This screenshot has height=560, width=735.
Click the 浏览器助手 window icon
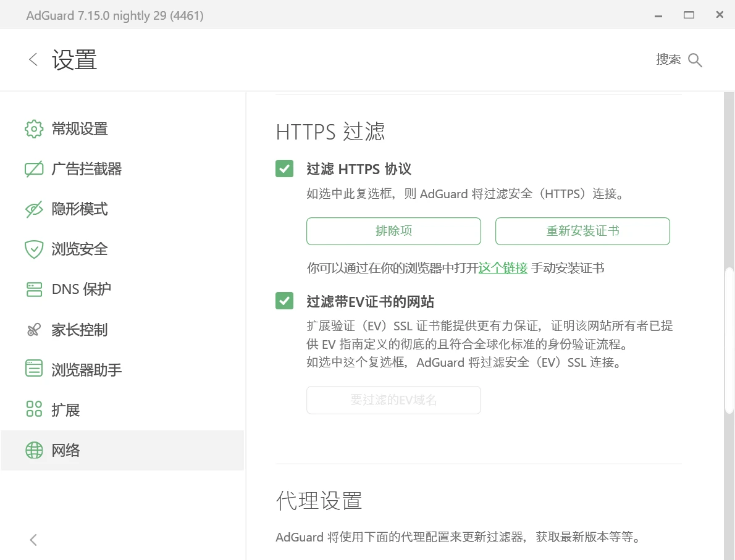34,369
